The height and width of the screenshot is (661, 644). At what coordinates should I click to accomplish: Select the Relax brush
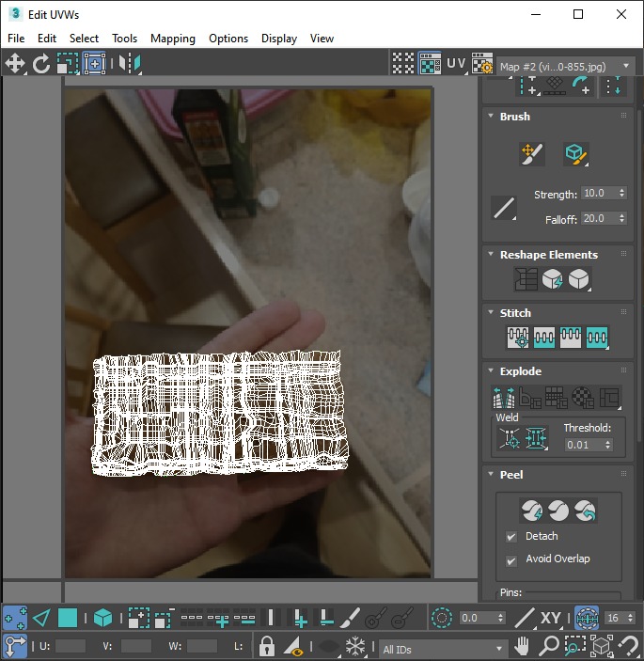click(576, 154)
